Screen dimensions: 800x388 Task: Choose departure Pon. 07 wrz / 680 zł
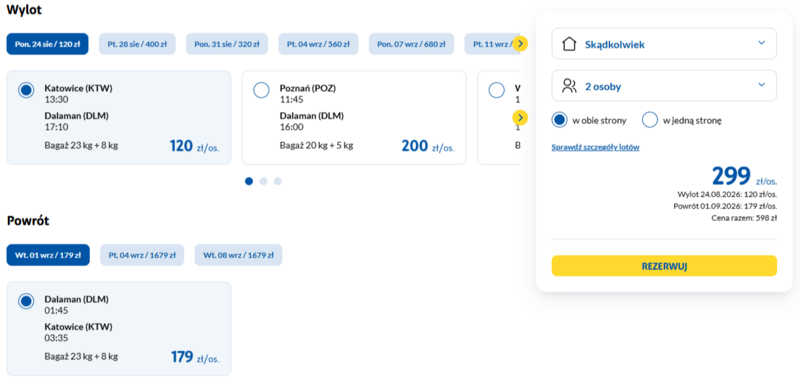tap(411, 44)
